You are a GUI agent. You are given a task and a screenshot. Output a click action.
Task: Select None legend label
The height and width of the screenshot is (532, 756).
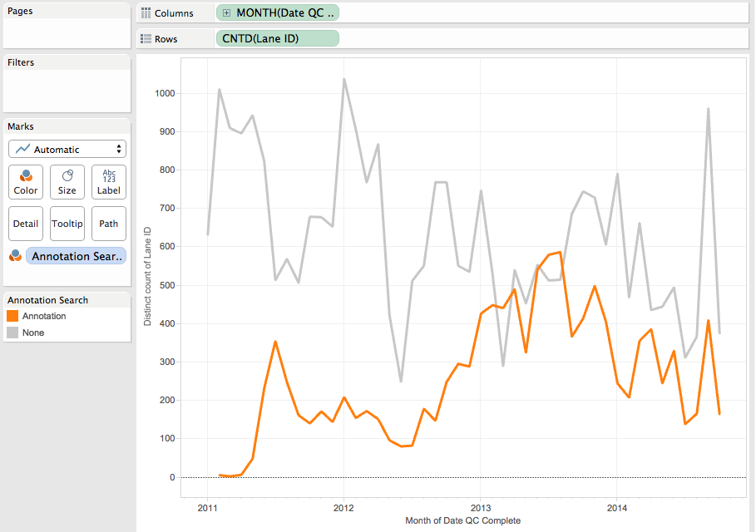(x=33, y=332)
